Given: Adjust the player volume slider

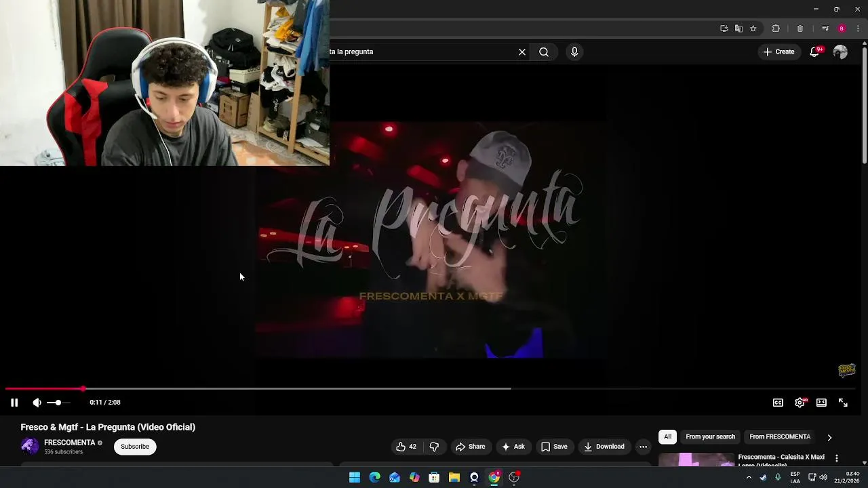Looking at the screenshot, I should coord(58,403).
